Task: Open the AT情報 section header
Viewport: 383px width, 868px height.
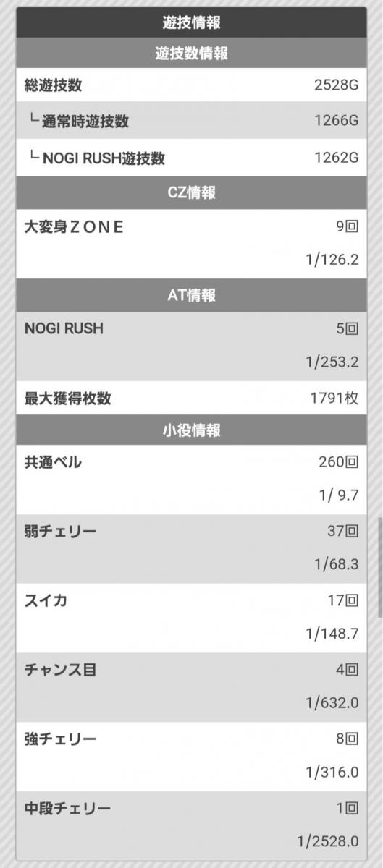Action: 191,295
